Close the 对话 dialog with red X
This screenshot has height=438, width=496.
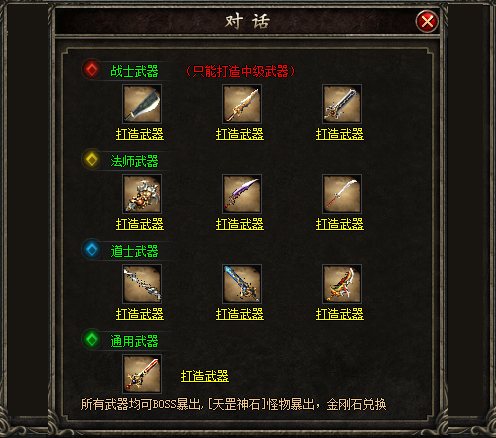click(427, 22)
